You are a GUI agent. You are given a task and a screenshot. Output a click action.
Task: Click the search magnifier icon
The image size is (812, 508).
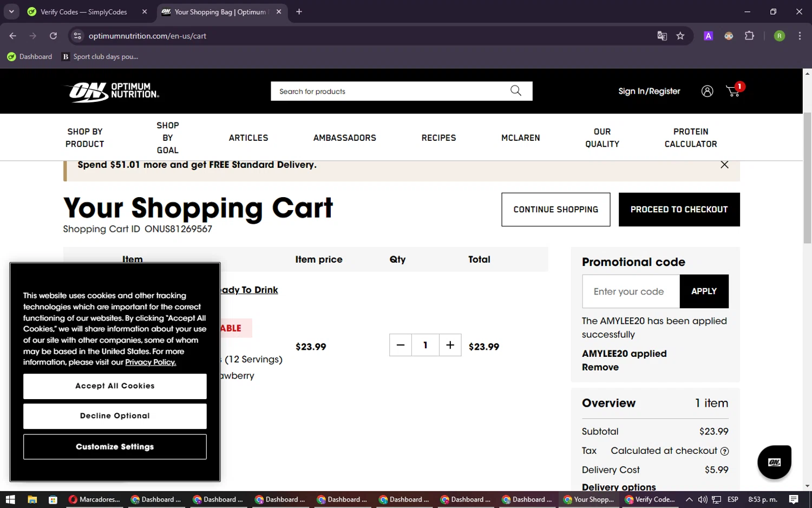(516, 91)
